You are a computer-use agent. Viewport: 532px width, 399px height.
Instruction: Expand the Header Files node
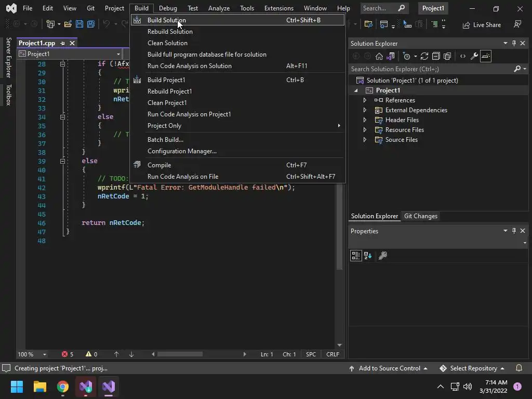point(365,120)
